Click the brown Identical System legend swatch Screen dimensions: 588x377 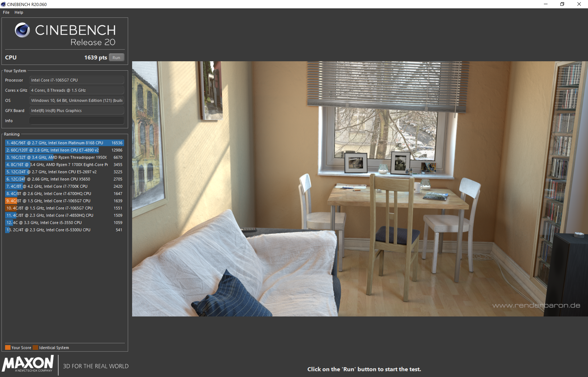pyautogui.click(x=35, y=347)
